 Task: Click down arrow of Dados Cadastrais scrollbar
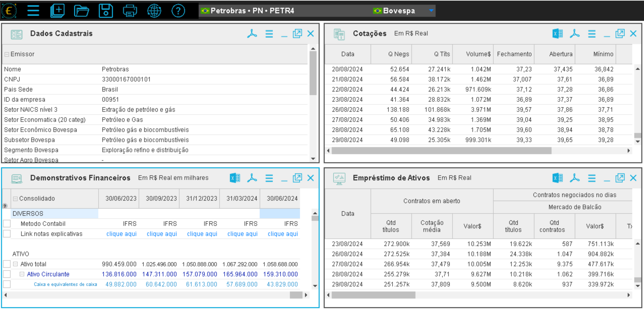click(x=313, y=159)
